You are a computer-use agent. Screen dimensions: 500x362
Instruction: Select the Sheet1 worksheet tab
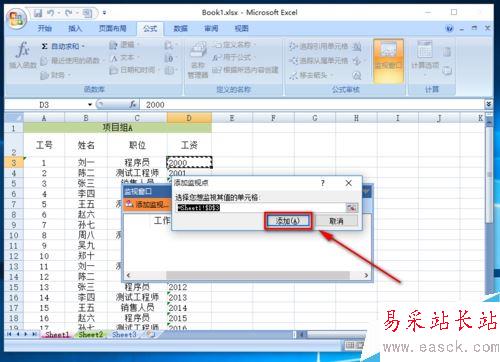pos(57,334)
